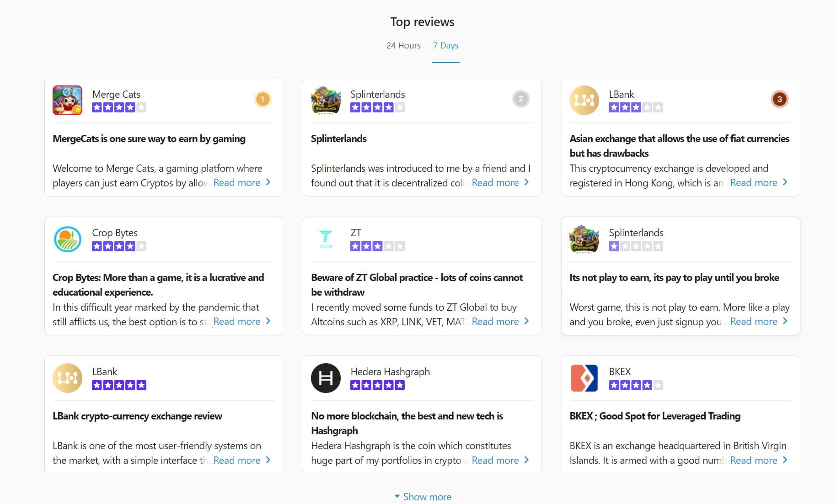Screen dimensions: 836x504
Task: Select the 7 Days tab
Action: [445, 46]
